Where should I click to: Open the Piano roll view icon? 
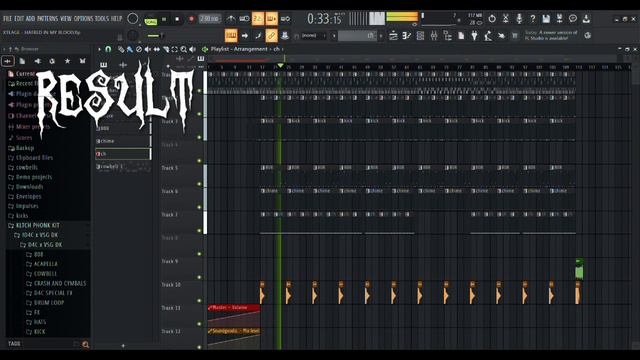tap(407, 36)
